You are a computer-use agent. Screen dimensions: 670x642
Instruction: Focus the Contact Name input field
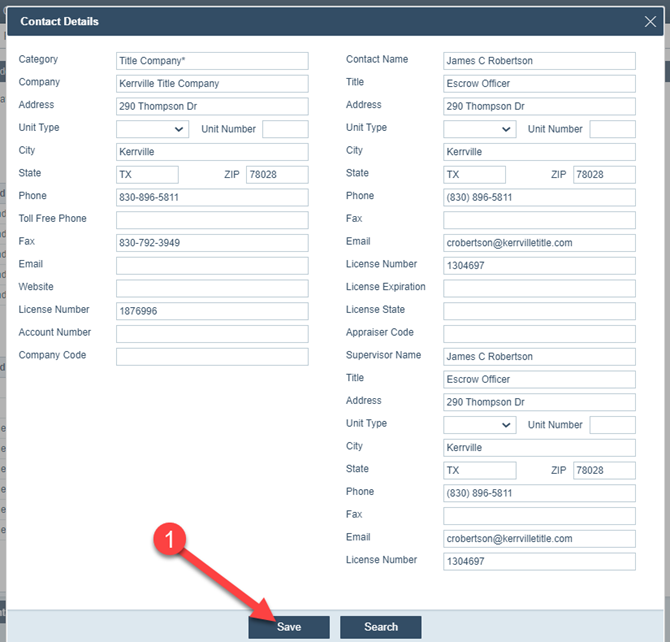coord(539,61)
